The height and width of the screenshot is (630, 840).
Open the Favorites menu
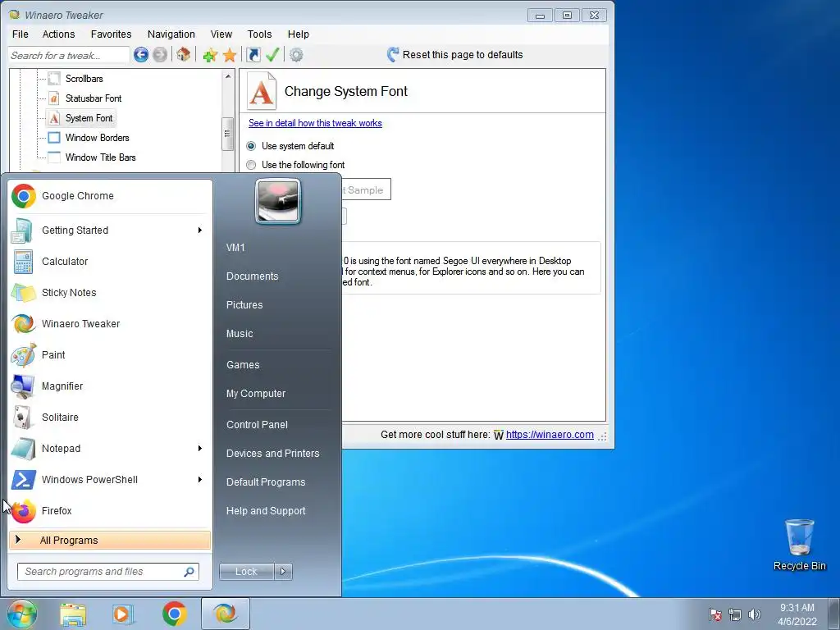point(112,34)
